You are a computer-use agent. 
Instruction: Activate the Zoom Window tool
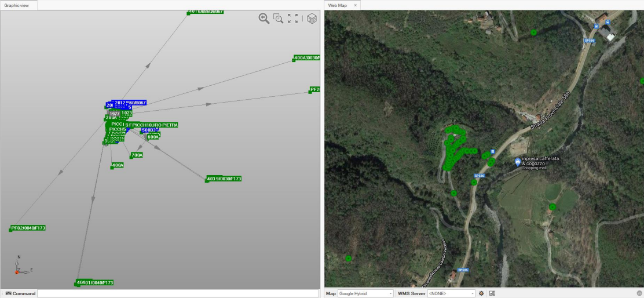(x=279, y=19)
